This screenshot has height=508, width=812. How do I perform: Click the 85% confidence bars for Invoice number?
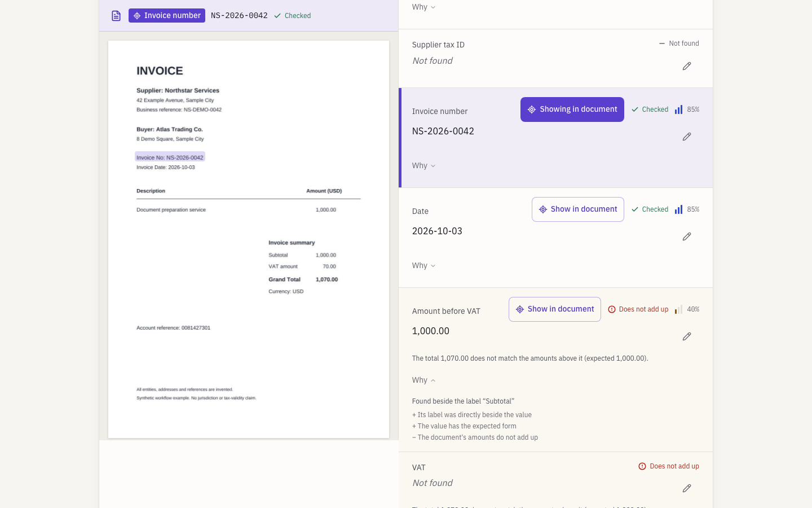[678, 110]
